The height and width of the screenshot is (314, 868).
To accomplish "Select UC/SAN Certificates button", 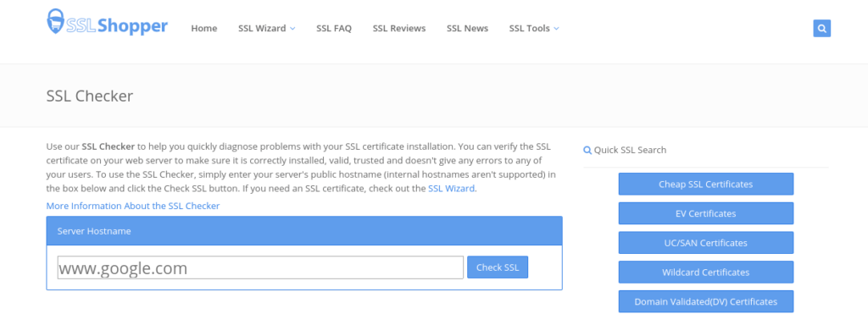I will pos(706,243).
